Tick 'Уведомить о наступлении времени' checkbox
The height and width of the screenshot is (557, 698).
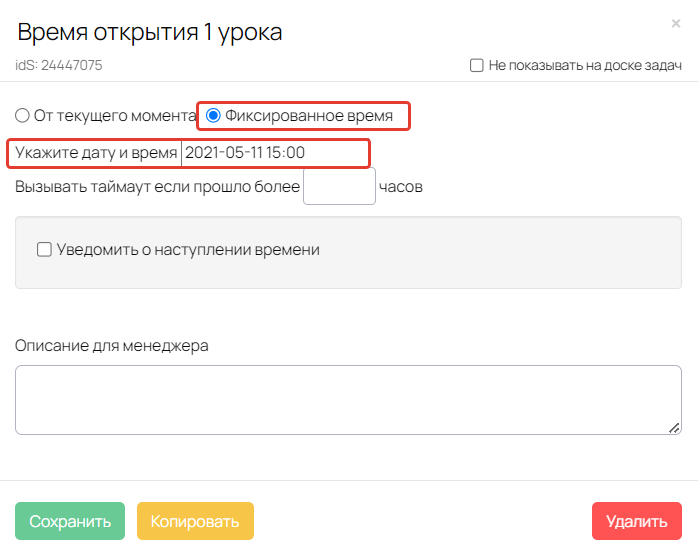coord(44,249)
